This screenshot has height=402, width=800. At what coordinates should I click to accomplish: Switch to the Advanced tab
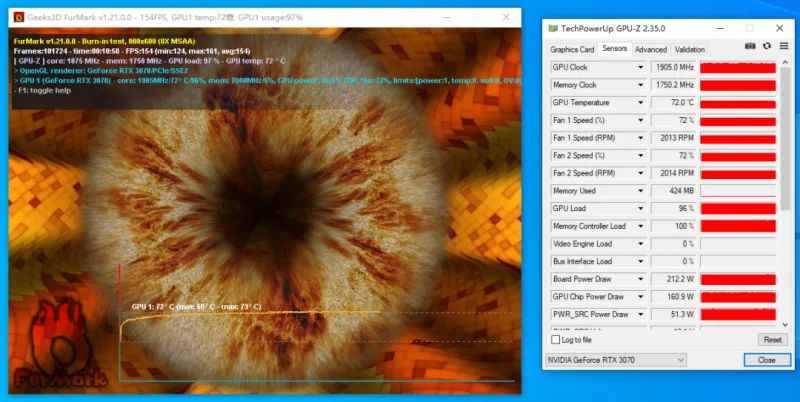pos(651,49)
